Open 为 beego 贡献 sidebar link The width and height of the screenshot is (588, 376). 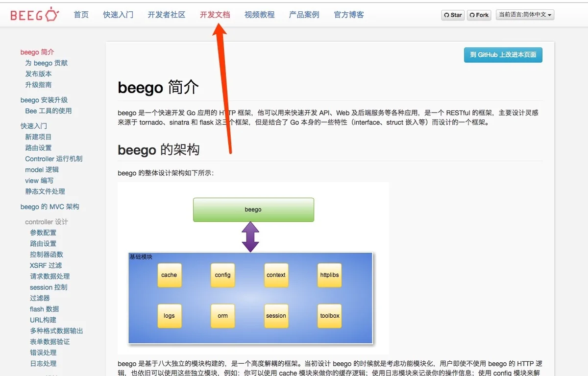coord(47,63)
